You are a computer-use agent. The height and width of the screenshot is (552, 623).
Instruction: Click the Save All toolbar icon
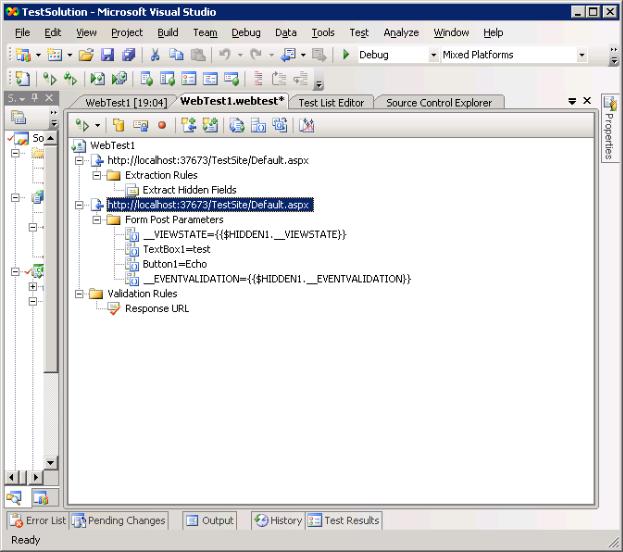[x=127, y=55]
